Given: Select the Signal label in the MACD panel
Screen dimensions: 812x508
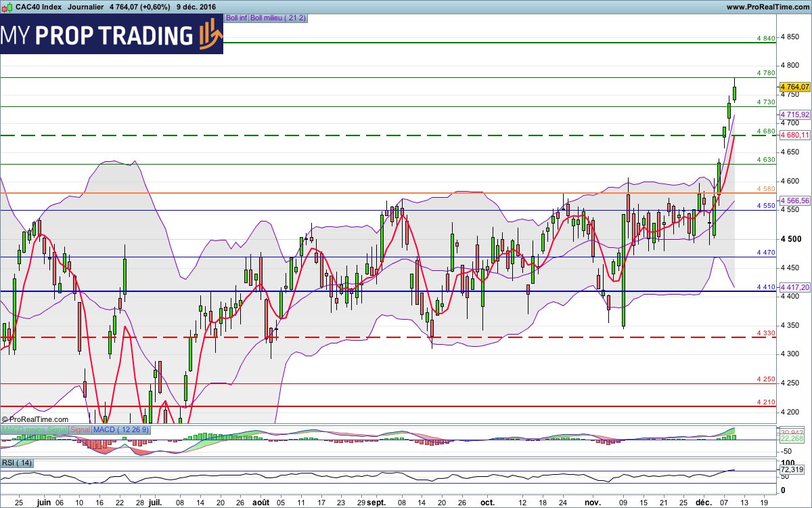Looking at the screenshot, I should [x=80, y=429].
